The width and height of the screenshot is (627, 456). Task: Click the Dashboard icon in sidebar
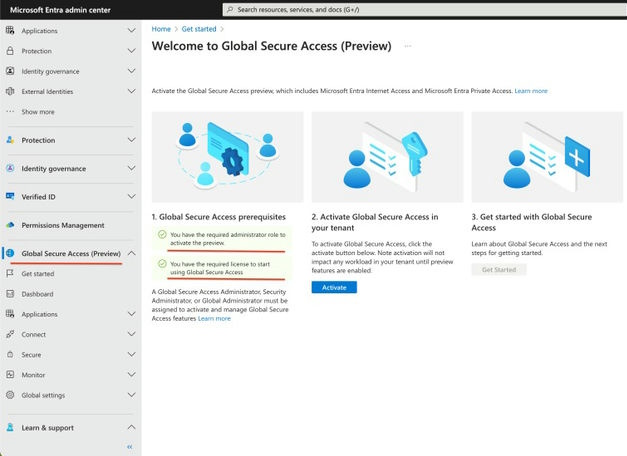click(x=10, y=294)
